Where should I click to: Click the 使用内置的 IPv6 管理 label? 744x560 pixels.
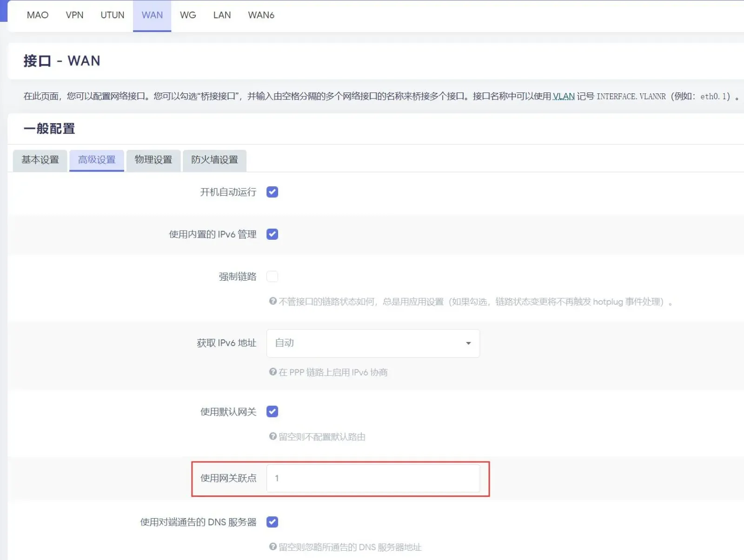213,234
